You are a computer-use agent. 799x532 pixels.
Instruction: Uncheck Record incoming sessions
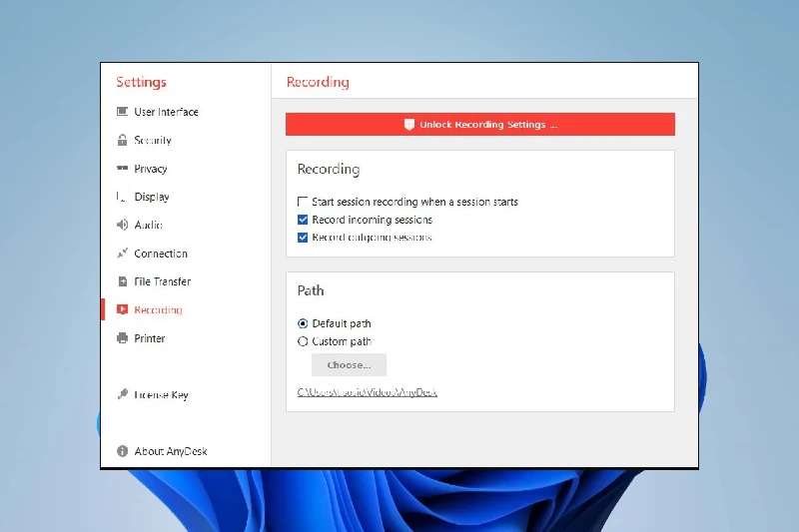point(303,220)
